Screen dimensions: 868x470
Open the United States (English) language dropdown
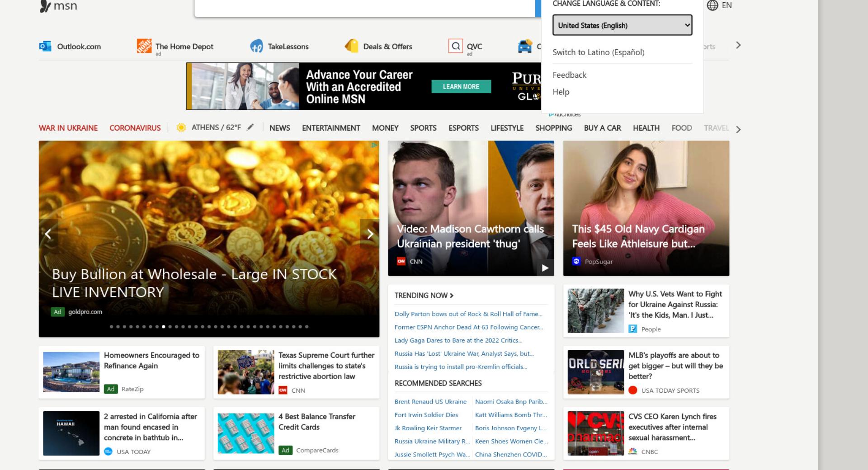pos(622,25)
